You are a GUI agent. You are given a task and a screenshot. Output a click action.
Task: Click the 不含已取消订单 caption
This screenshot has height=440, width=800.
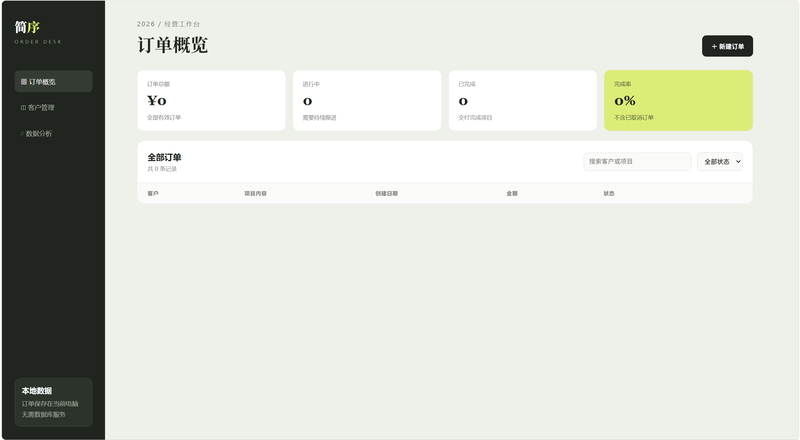[634, 117]
